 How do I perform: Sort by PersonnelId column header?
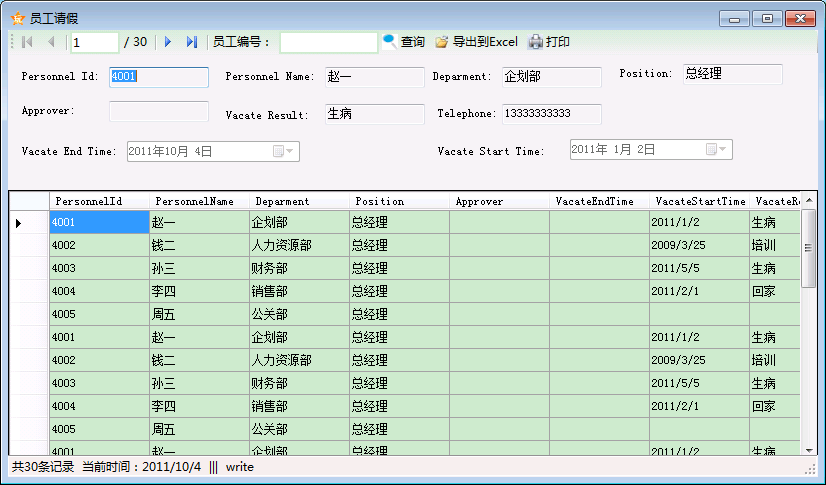coord(100,201)
